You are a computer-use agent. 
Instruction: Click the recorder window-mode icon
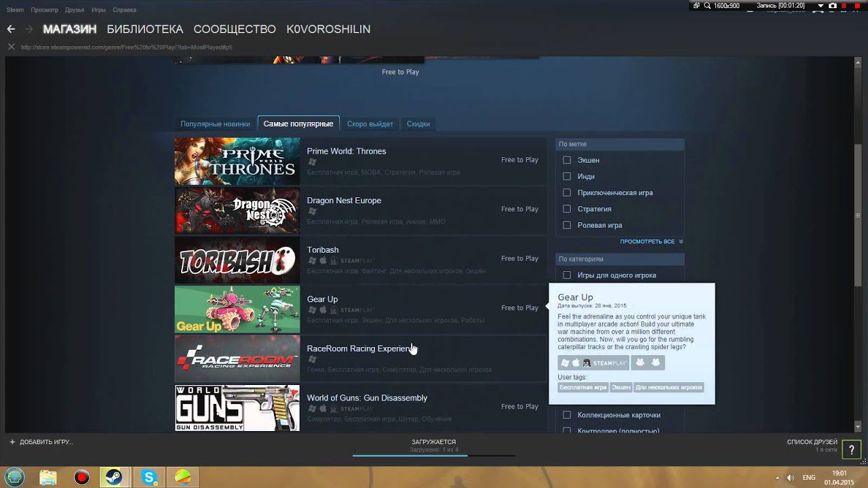click(x=696, y=5)
